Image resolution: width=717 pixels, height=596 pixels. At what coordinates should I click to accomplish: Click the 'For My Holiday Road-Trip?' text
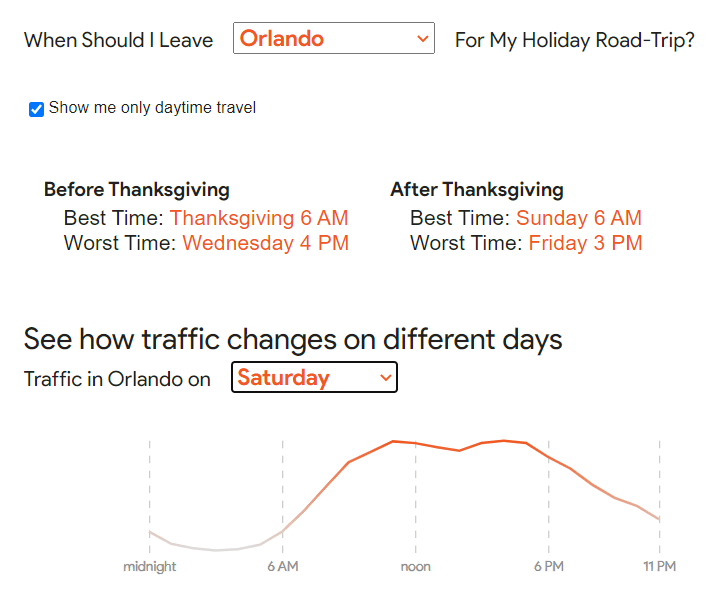pos(574,41)
